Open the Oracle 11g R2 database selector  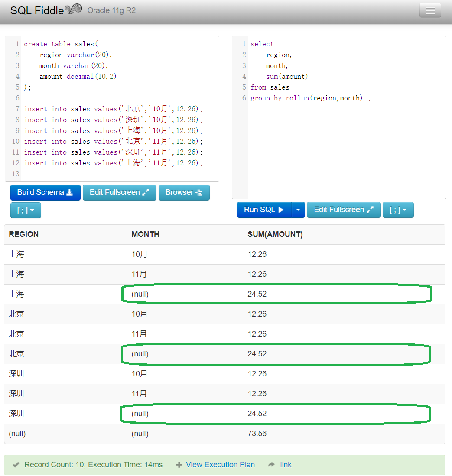coord(111,10)
